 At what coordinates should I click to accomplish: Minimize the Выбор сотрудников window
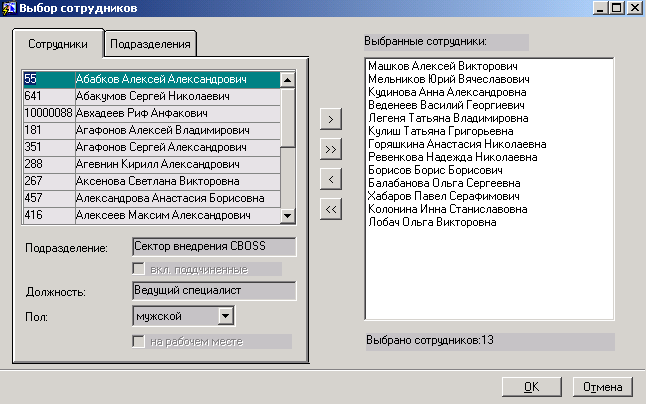600,8
